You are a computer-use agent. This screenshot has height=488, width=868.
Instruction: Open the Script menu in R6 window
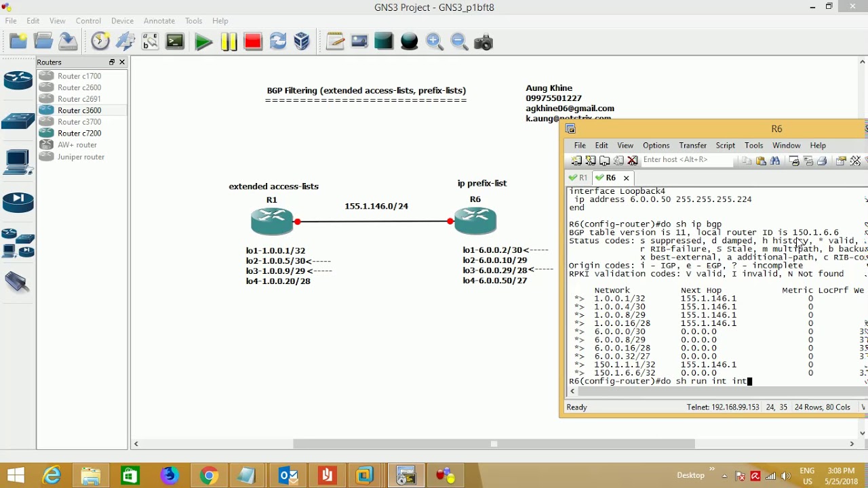(x=726, y=146)
